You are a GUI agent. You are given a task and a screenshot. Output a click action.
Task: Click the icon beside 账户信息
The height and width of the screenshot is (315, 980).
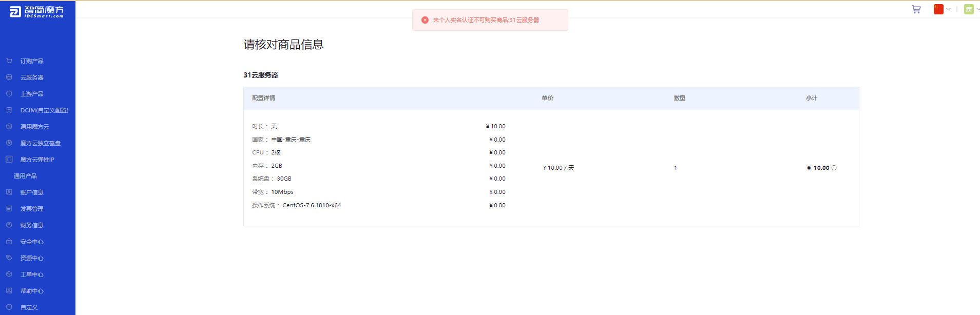click(x=9, y=192)
